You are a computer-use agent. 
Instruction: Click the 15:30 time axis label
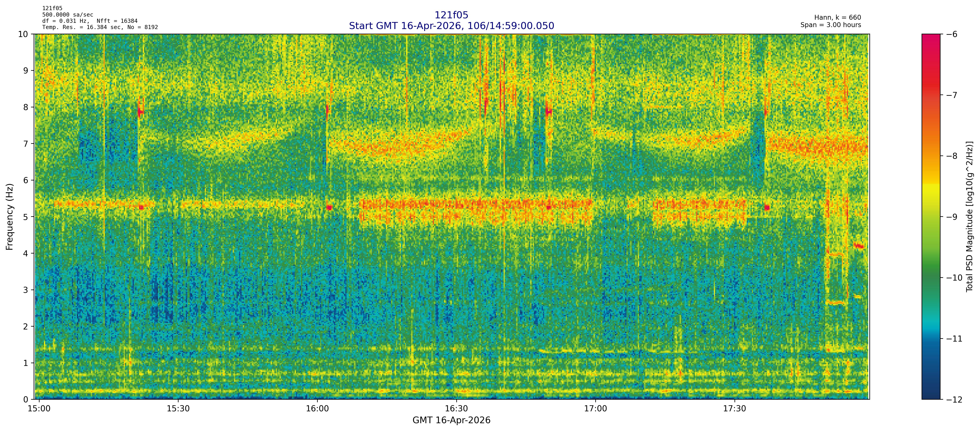[178, 409]
